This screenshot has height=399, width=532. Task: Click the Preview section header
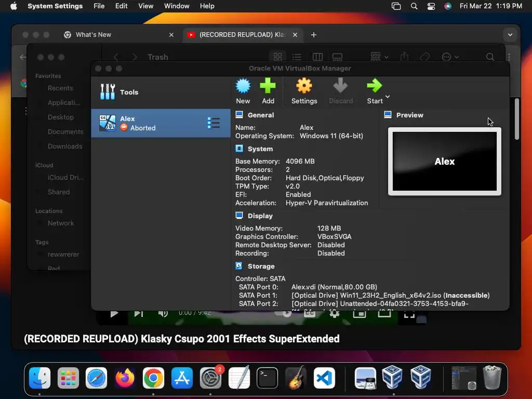409,115
